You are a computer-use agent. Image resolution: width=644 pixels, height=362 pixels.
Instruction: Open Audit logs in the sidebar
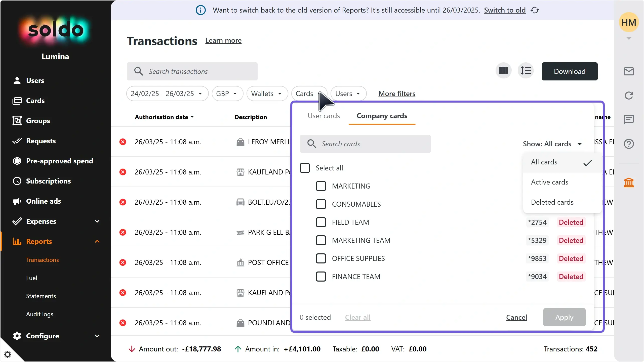point(39,314)
